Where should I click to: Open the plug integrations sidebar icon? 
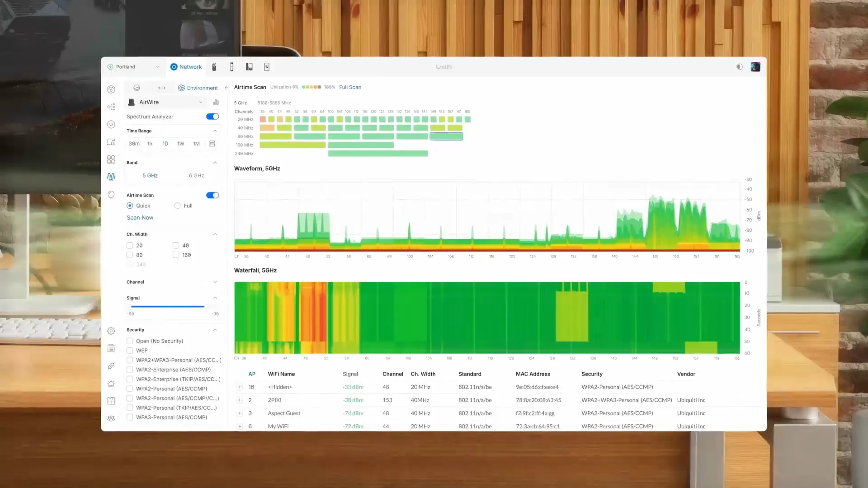111,366
